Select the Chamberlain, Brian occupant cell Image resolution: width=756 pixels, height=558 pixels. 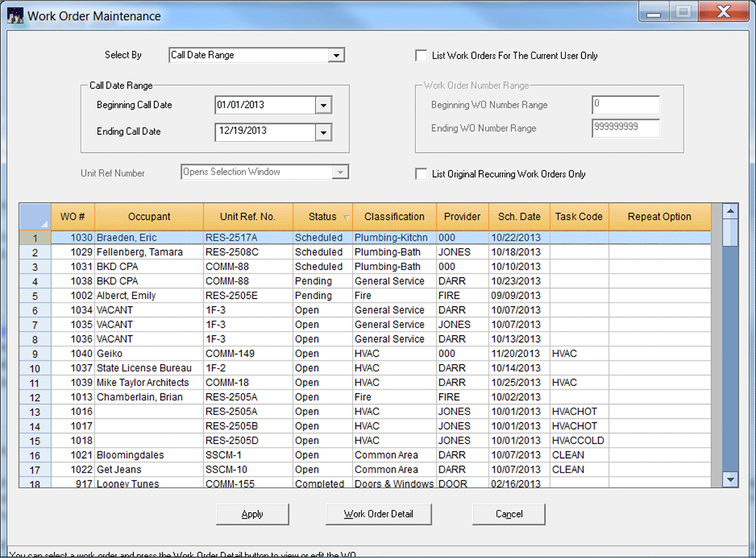[x=149, y=397]
